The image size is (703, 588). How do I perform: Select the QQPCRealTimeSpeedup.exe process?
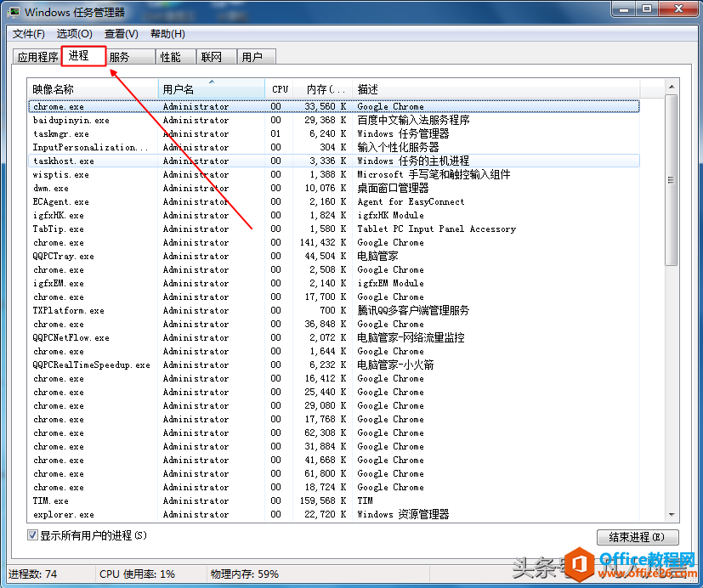[x=333, y=365]
